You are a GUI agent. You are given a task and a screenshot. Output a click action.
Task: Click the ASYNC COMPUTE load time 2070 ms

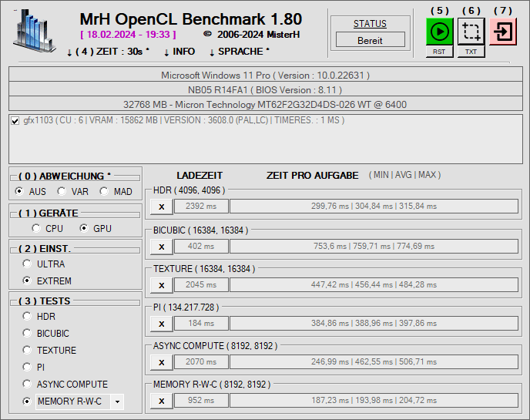pyautogui.click(x=201, y=362)
